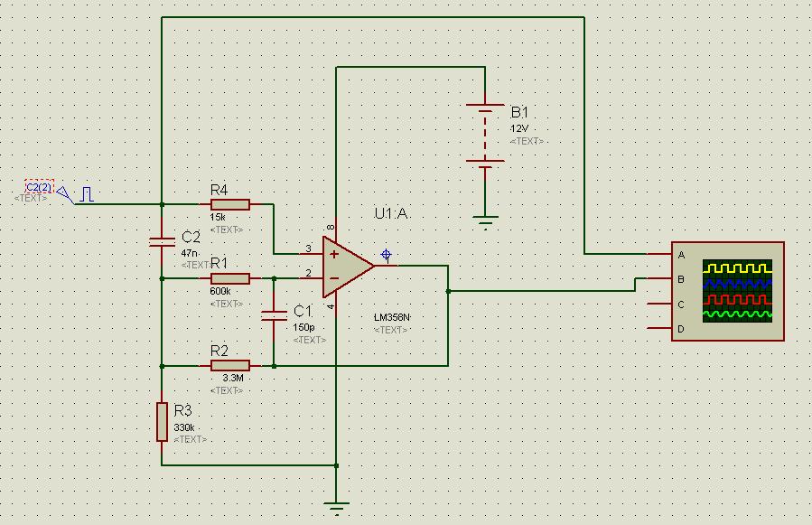Image resolution: width=812 pixels, height=525 pixels.
Task: Click the U1:A reference label
Action: 392,213
